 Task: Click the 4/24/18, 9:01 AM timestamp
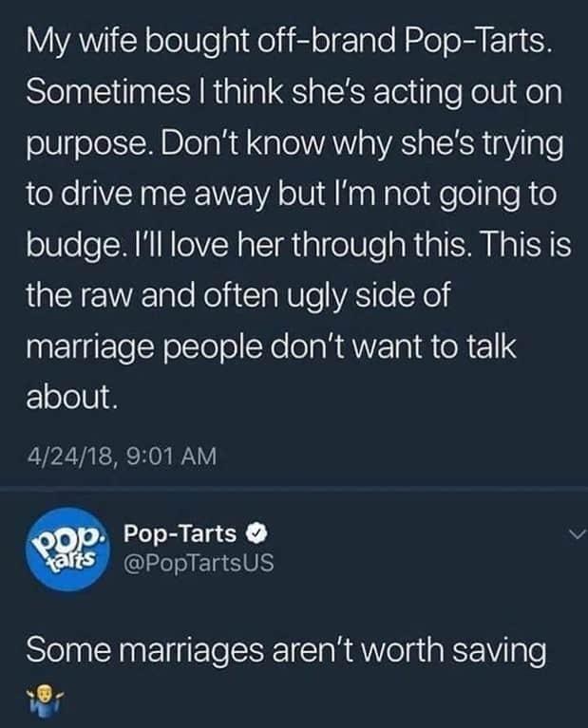coord(122,456)
